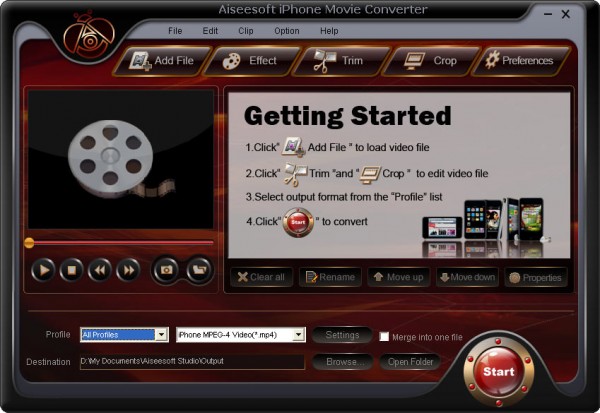The height and width of the screenshot is (413, 600).
Task: Open Preferences gear button
Action: (x=520, y=60)
